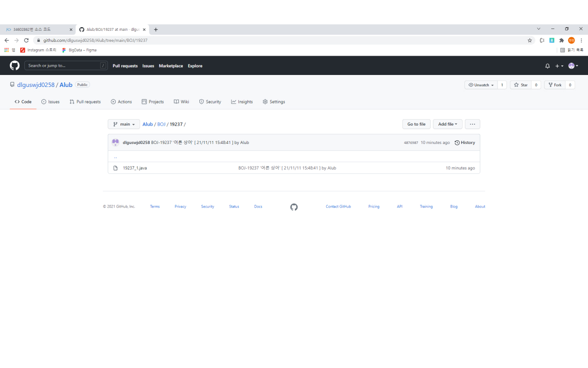The width and height of the screenshot is (588, 368).
Task: Open the footer API link
Action: pyautogui.click(x=400, y=207)
